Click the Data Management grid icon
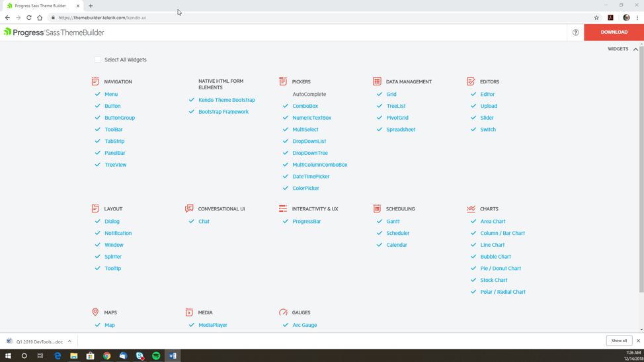This screenshot has height=362, width=644. click(377, 81)
